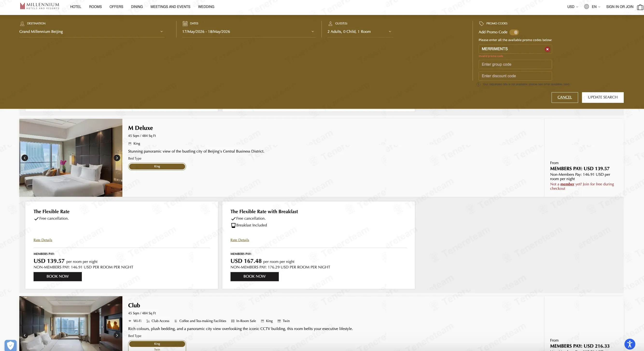The width and height of the screenshot is (644, 351).
Task: Open the OFFERS menu
Action: click(116, 7)
